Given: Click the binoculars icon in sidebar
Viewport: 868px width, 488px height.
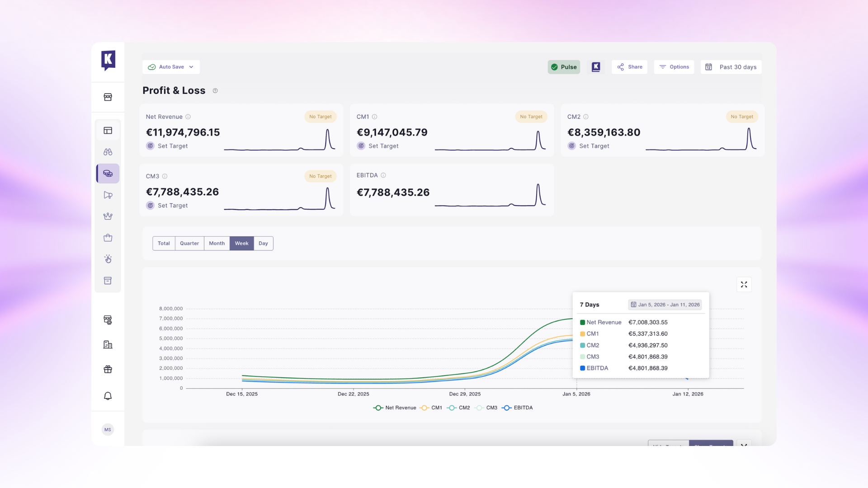Looking at the screenshot, I should point(108,152).
